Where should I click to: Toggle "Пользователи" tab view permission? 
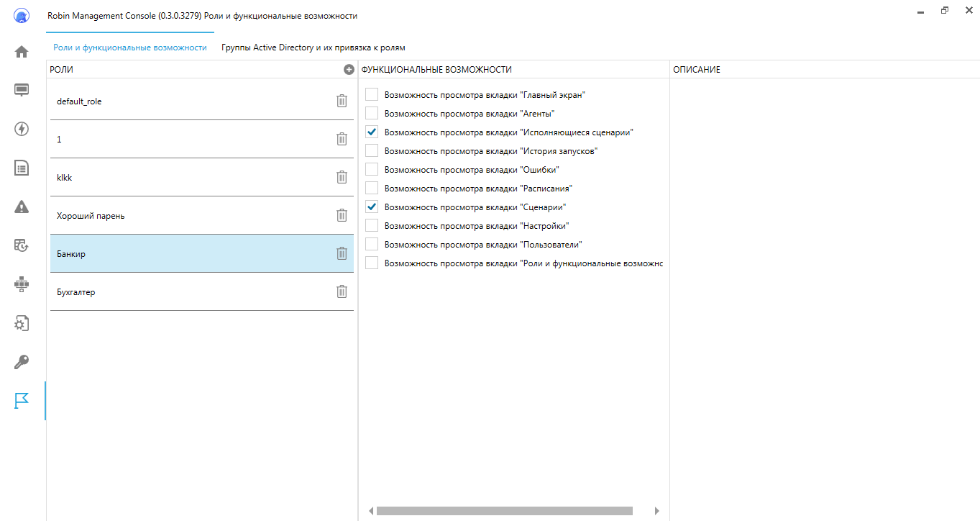372,244
